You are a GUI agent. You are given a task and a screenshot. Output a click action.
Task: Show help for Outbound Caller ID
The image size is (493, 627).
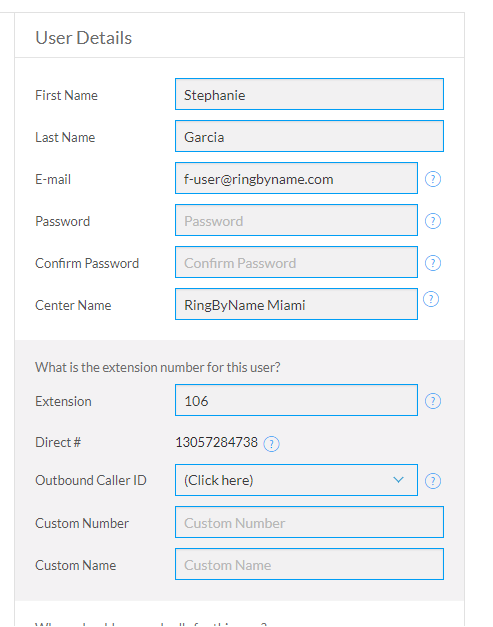tap(433, 481)
